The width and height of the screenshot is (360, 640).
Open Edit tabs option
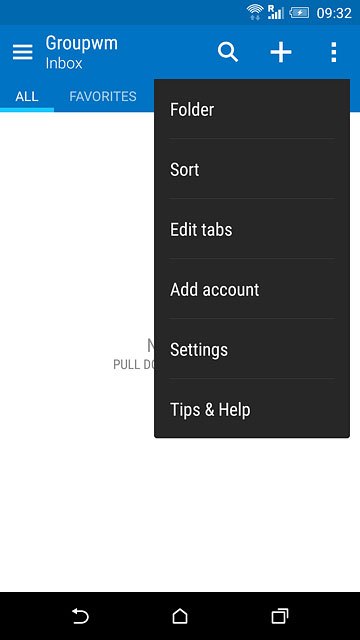pos(252,229)
